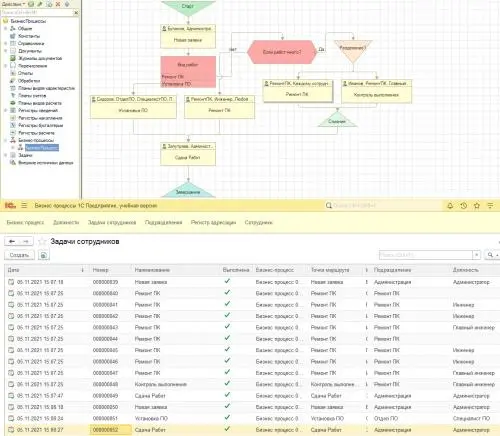The image size is (500, 436).
Task: Open the hamburger main menu icon
Action: [24, 206]
